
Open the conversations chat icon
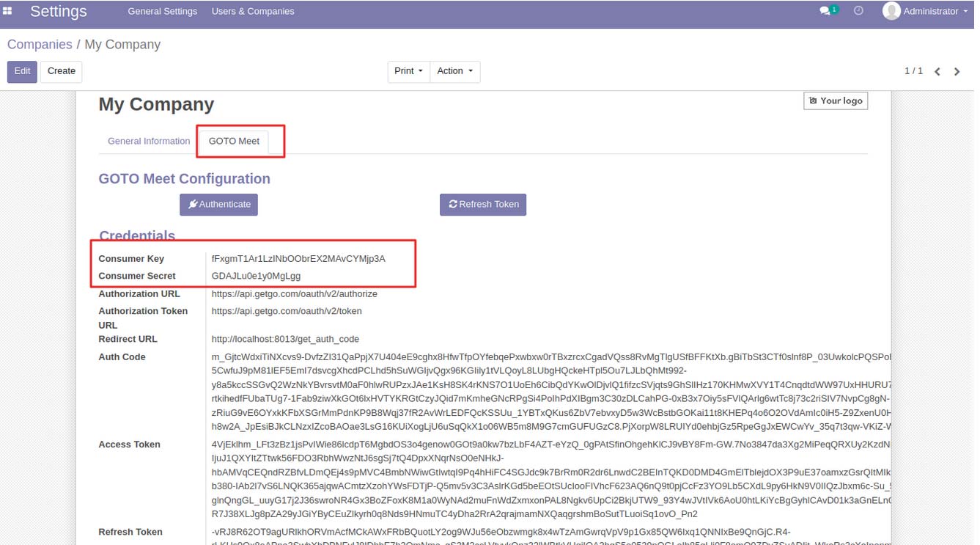[825, 11]
